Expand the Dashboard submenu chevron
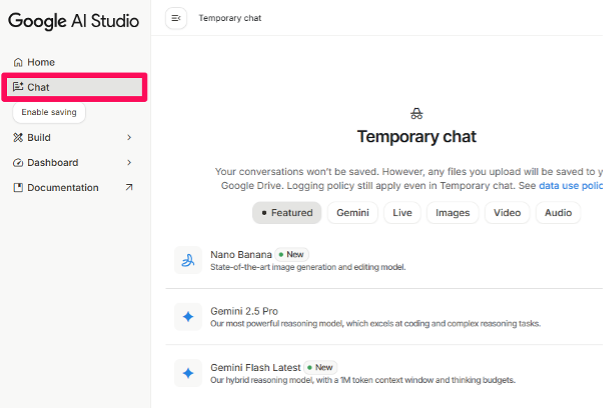Screen dimensions: 604x408 coord(129,162)
